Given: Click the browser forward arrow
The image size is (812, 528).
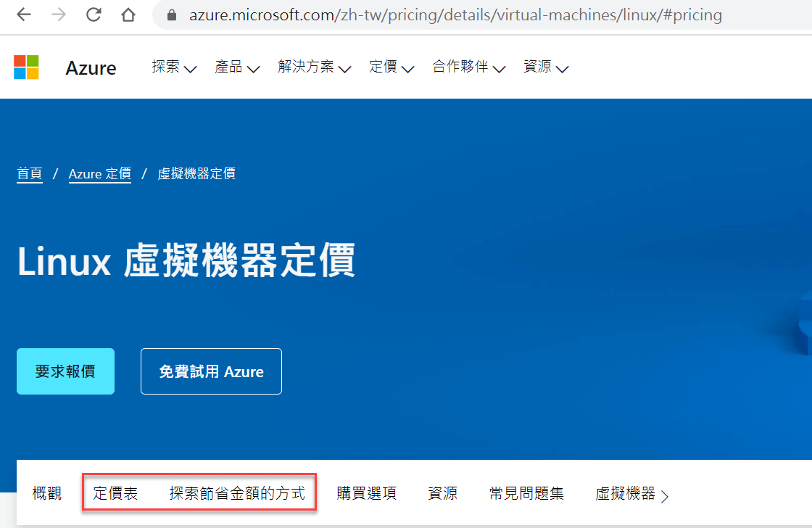Looking at the screenshot, I should click(x=59, y=15).
